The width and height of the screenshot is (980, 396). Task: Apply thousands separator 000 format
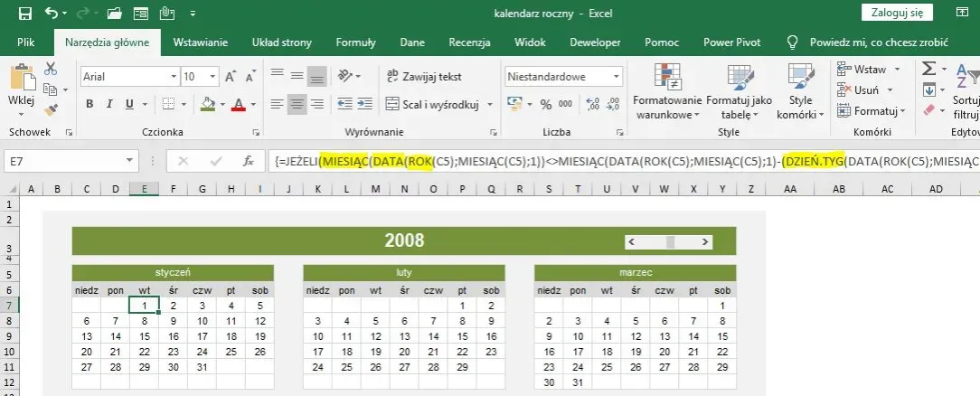click(566, 104)
